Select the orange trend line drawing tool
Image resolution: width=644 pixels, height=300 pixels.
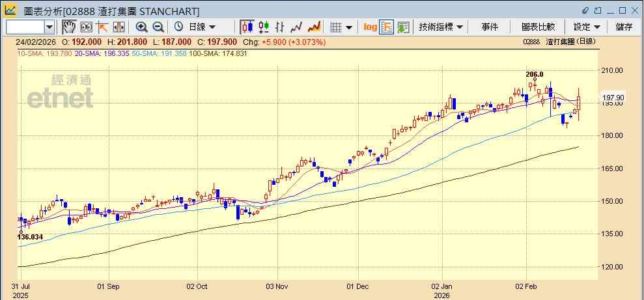point(102,27)
